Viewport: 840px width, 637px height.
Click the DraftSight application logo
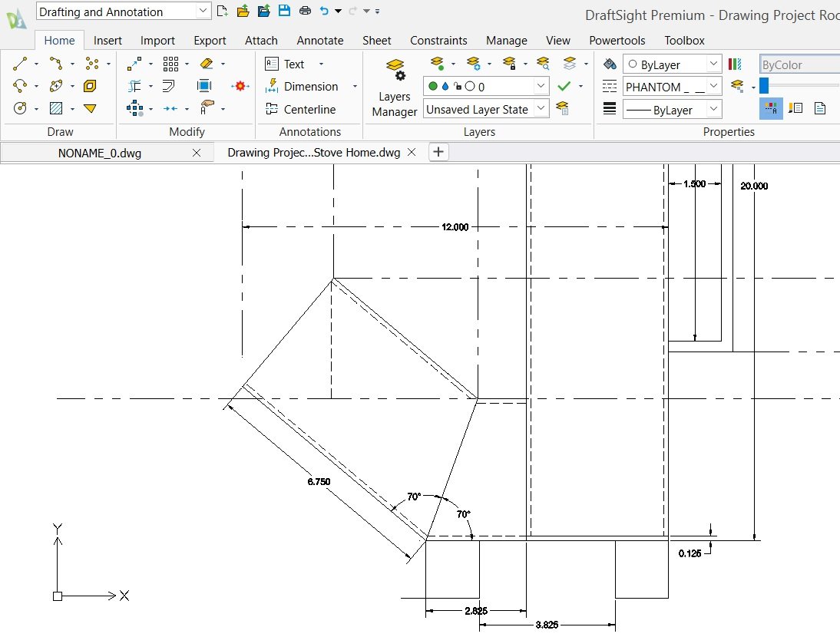pos(16,18)
